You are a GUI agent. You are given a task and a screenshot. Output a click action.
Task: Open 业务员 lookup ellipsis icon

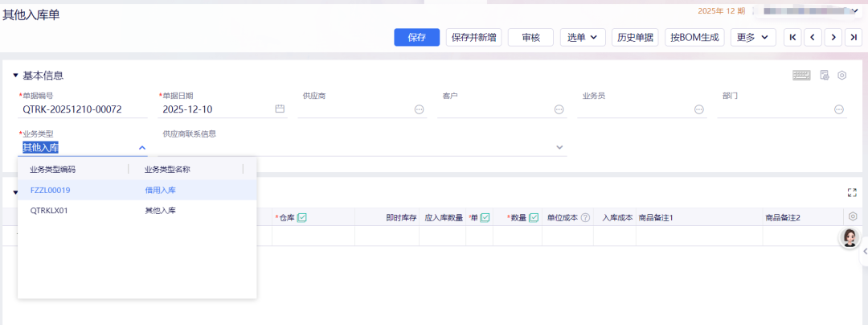pos(699,109)
